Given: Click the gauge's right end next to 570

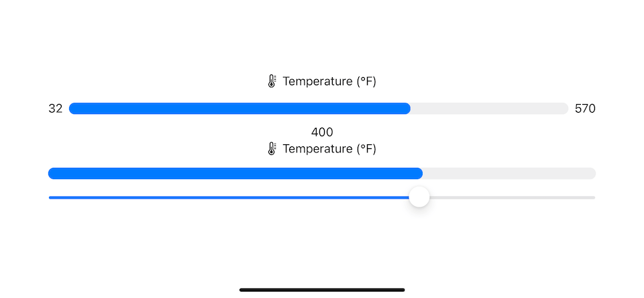Looking at the screenshot, I should 564,109.
